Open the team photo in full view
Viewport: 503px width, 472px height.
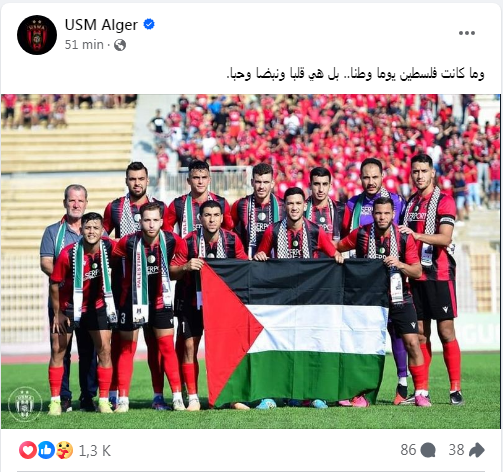point(251,261)
